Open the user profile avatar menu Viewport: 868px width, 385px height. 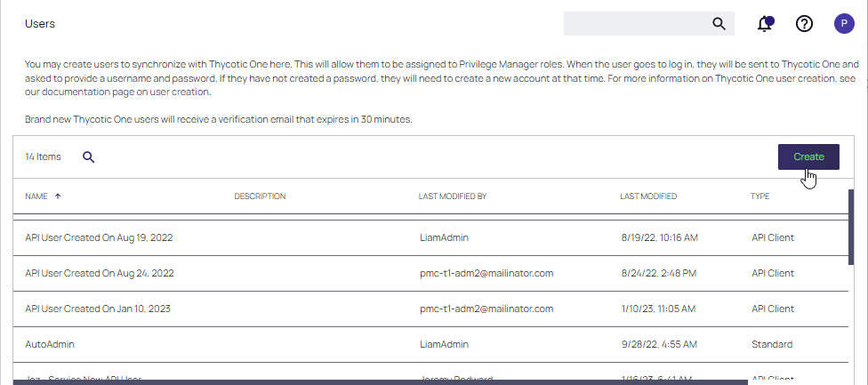click(x=844, y=24)
